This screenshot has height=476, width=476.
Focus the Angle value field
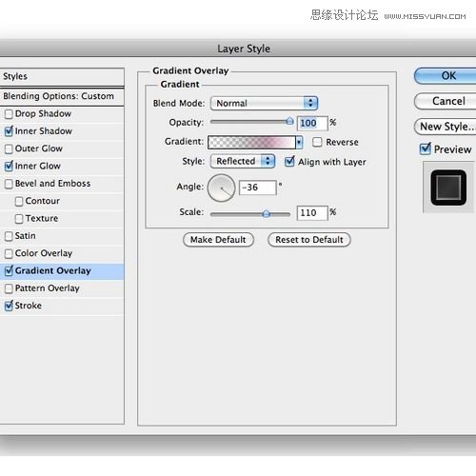coord(258,188)
